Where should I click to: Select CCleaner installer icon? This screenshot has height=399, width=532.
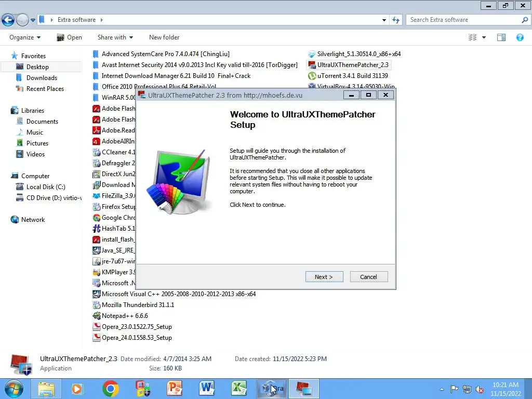point(96,152)
